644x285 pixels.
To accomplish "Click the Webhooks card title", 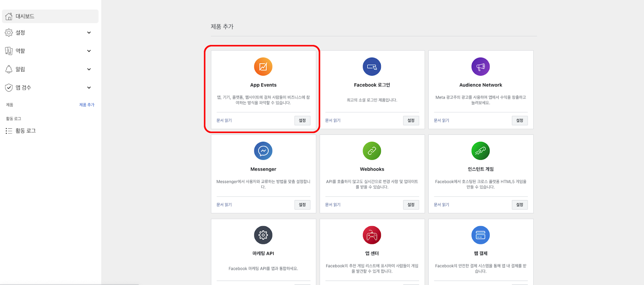I will coord(372,169).
